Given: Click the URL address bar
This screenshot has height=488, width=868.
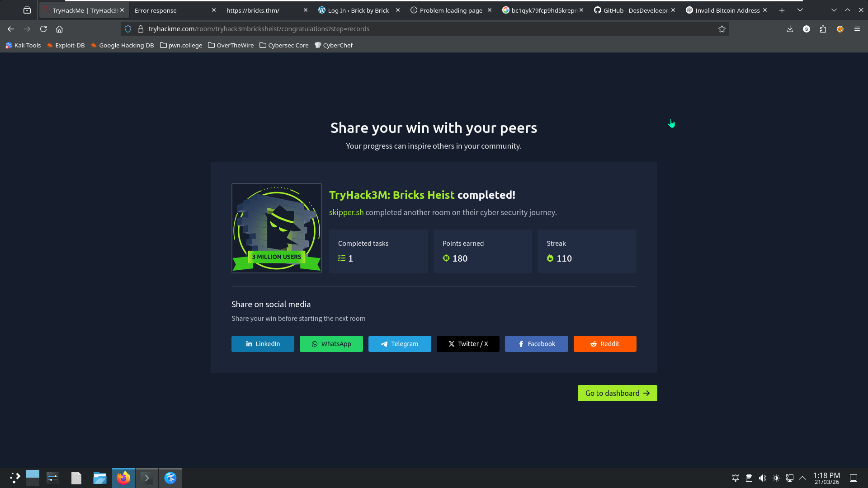Looking at the screenshot, I should (x=407, y=29).
